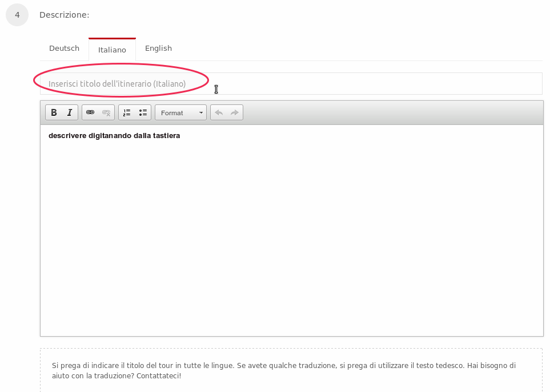
Task: Switch to the English tab
Action: tap(158, 49)
